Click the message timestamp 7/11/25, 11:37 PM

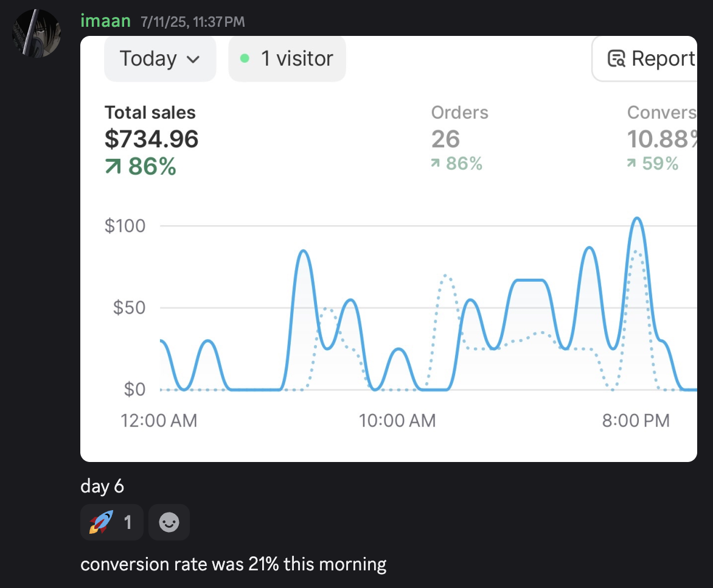(192, 23)
